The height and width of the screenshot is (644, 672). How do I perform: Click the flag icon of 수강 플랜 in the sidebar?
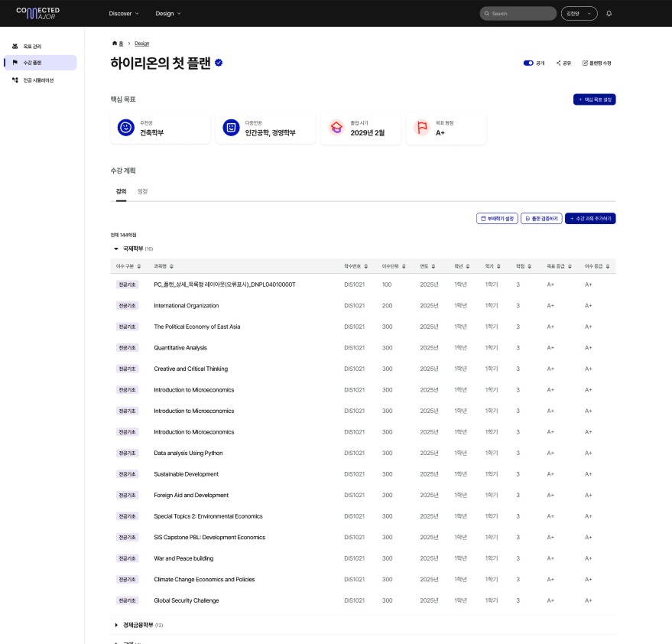(x=15, y=63)
